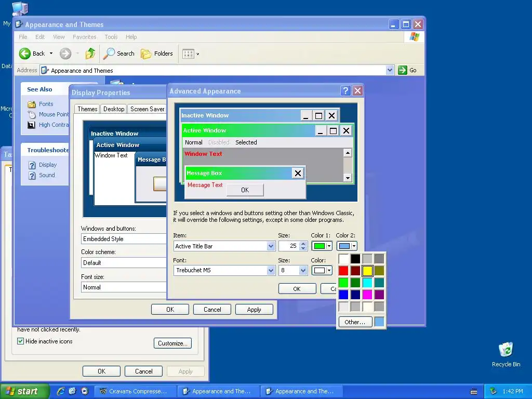Open the Font size combo box showing Normal
532x399 pixels.
click(124, 287)
